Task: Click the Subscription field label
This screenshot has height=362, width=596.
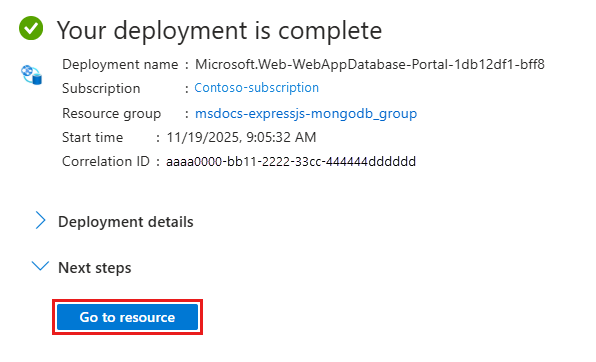Action: (x=101, y=88)
